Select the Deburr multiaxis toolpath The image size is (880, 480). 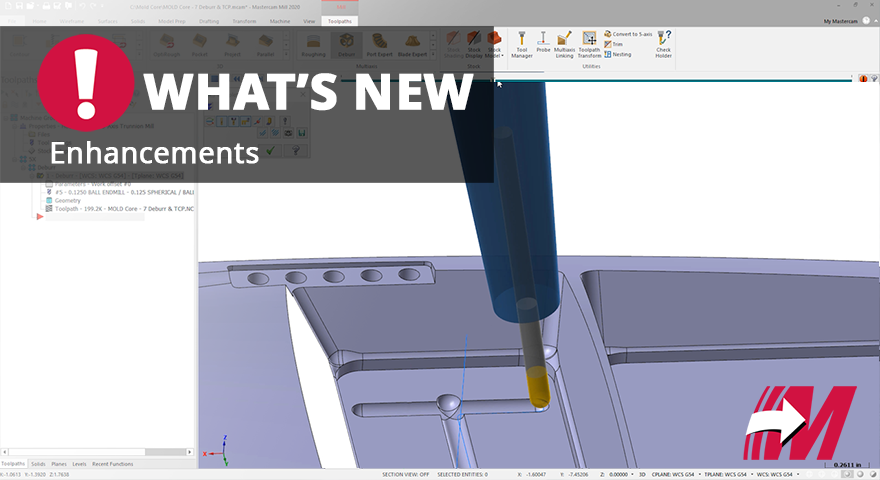coord(346,45)
